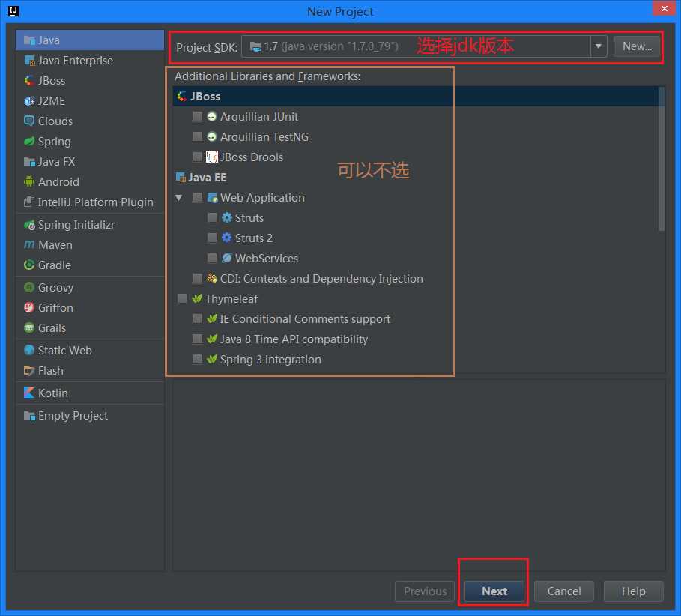Tick the Struts checkbox
The image size is (681, 616).
pos(212,217)
